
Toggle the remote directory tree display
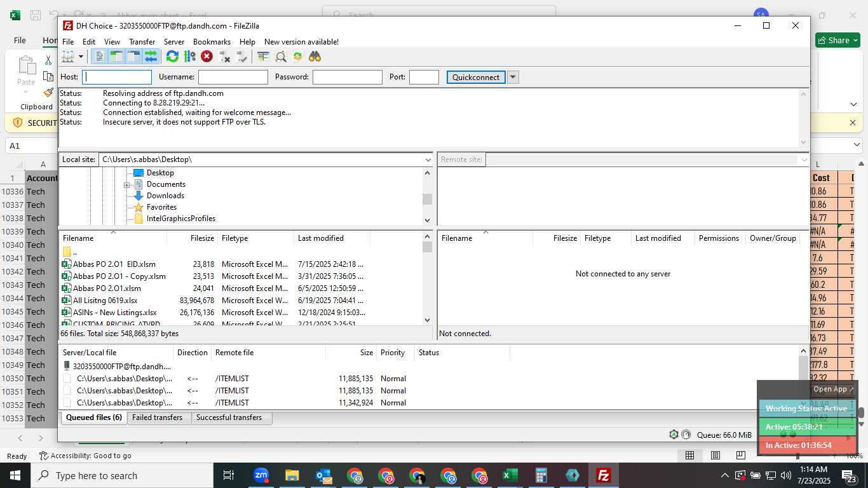[133, 57]
